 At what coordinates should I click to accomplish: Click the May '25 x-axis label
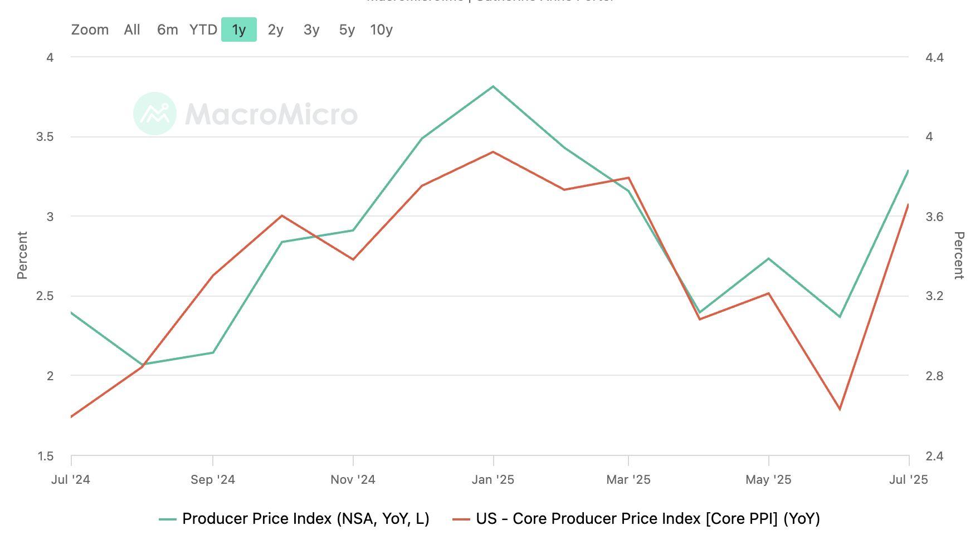(768, 479)
